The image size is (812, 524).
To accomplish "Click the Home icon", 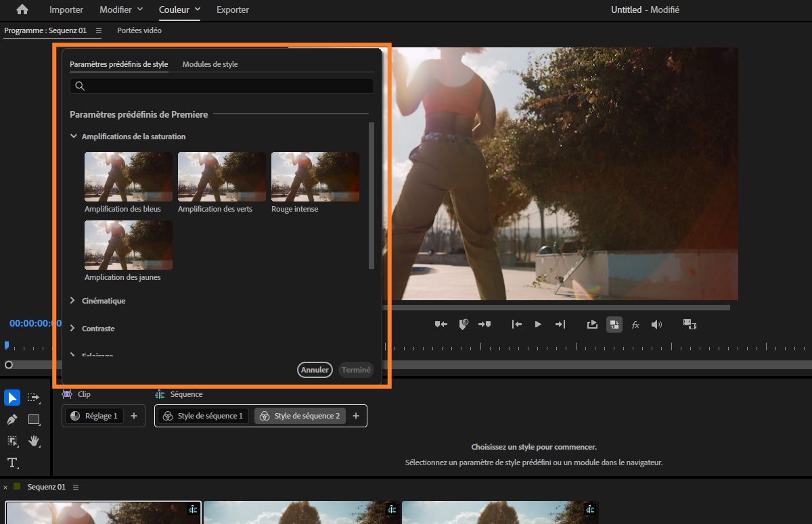I will tap(22, 9).
